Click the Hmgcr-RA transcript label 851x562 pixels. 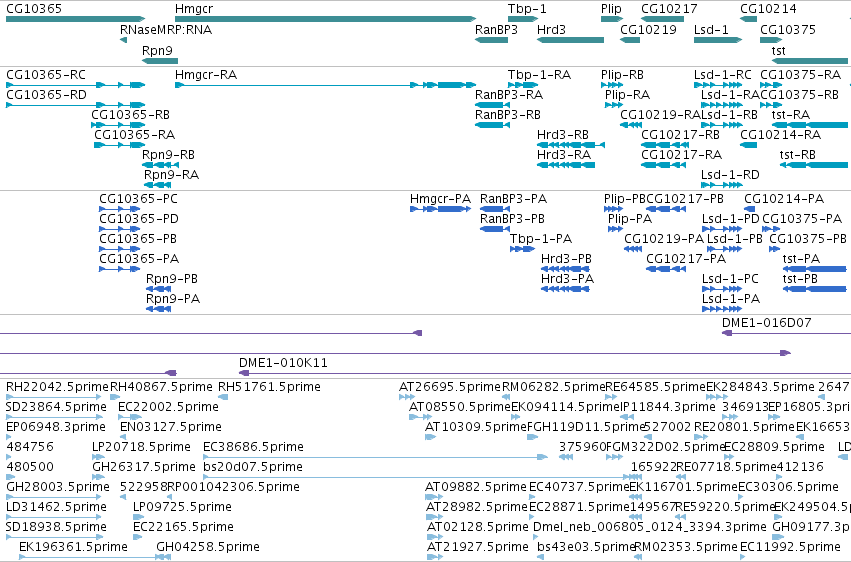pos(206,75)
